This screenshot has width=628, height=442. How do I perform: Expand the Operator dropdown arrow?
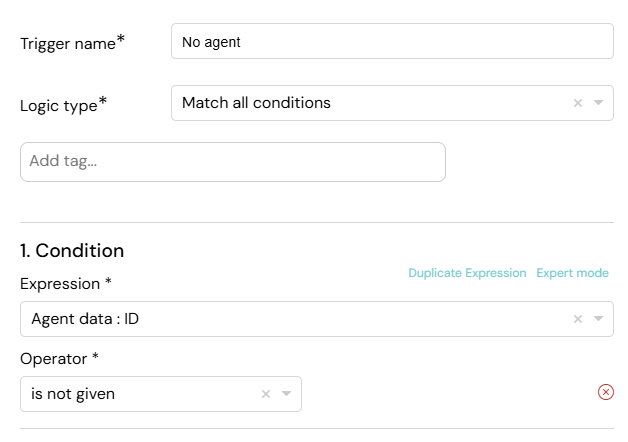(x=286, y=394)
